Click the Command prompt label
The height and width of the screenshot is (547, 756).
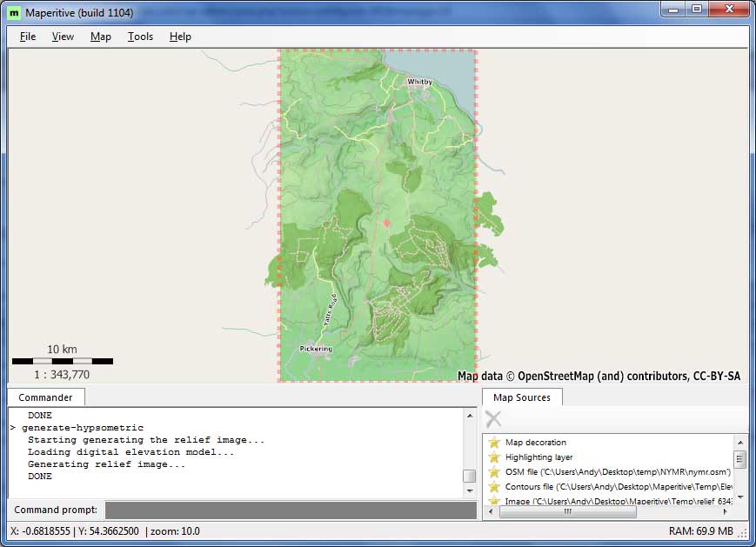[56, 510]
